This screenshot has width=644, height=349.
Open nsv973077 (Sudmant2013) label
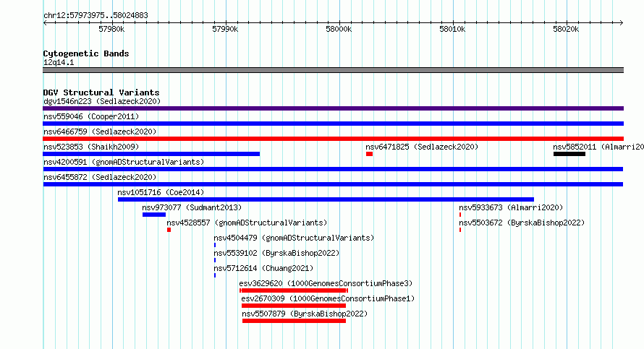(192, 207)
